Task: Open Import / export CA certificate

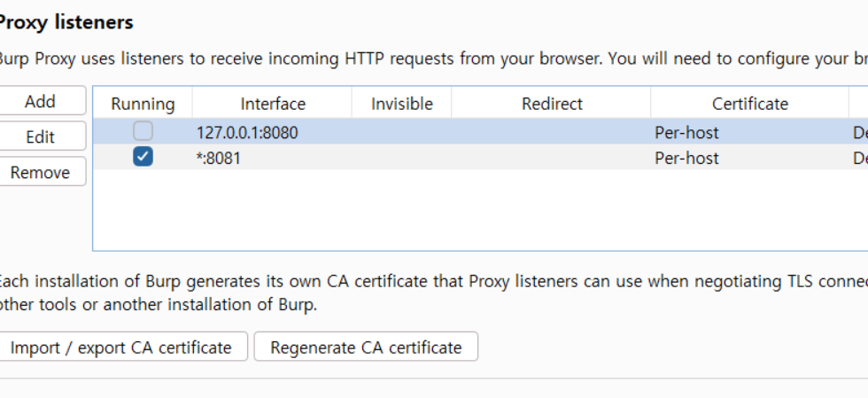Action: (120, 347)
